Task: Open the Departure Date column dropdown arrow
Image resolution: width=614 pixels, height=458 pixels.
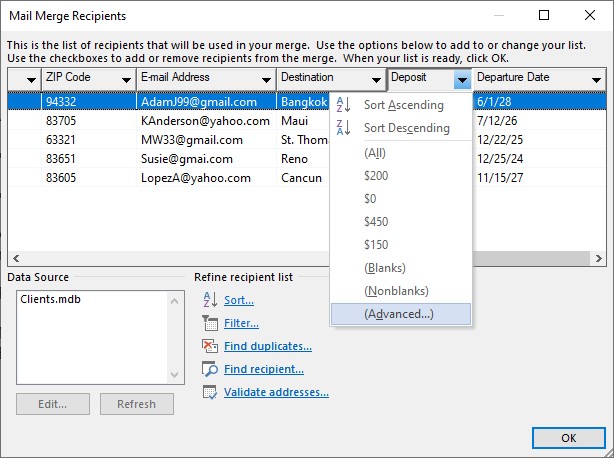Action: 596,80
